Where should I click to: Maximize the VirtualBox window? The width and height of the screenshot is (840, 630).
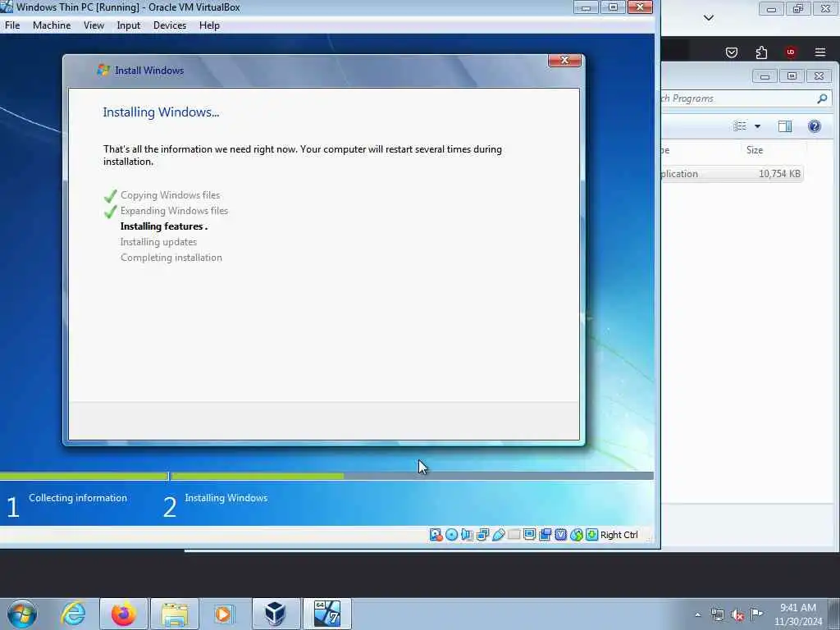click(x=612, y=7)
